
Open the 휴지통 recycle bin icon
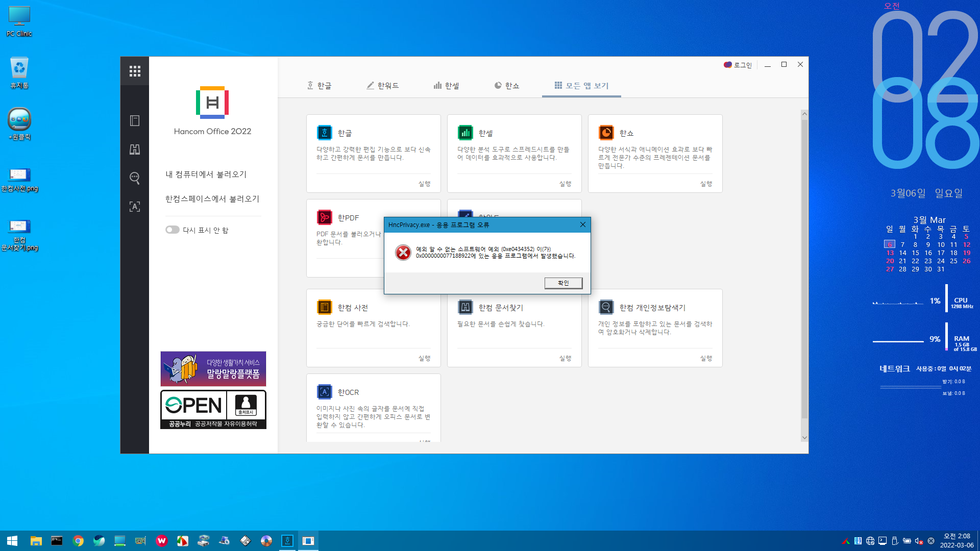click(x=19, y=73)
